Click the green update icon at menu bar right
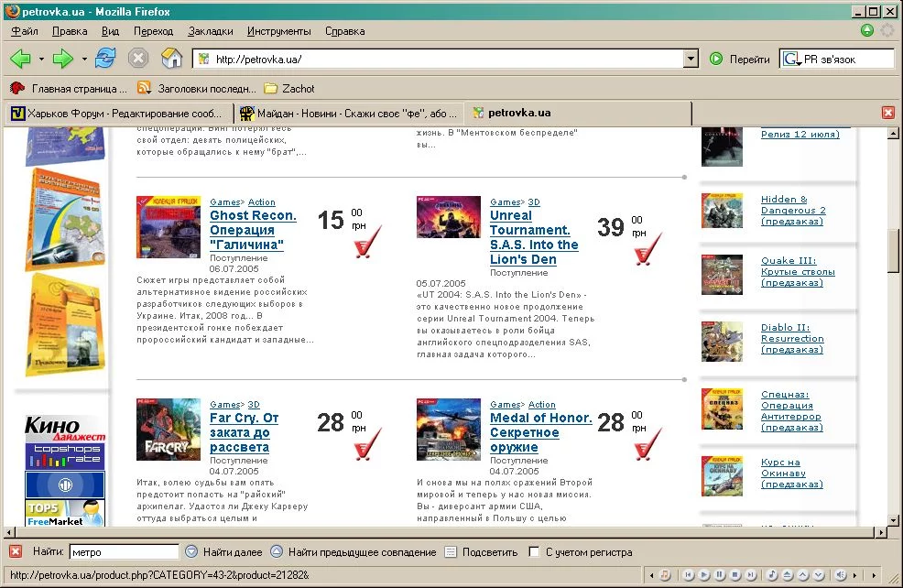The width and height of the screenshot is (903, 588). (866, 30)
